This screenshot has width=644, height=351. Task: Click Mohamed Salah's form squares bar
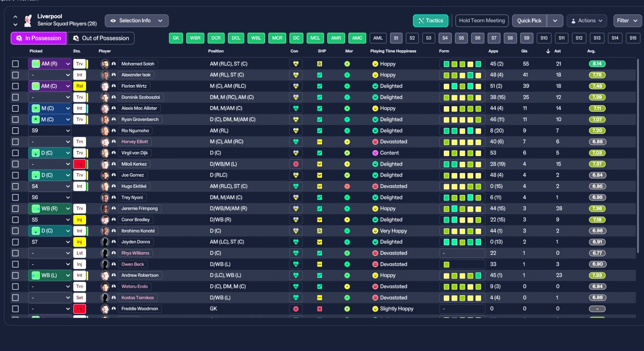click(x=462, y=64)
